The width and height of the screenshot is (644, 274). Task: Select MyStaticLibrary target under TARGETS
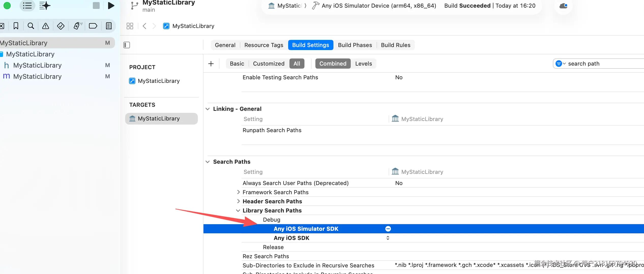[161, 118]
